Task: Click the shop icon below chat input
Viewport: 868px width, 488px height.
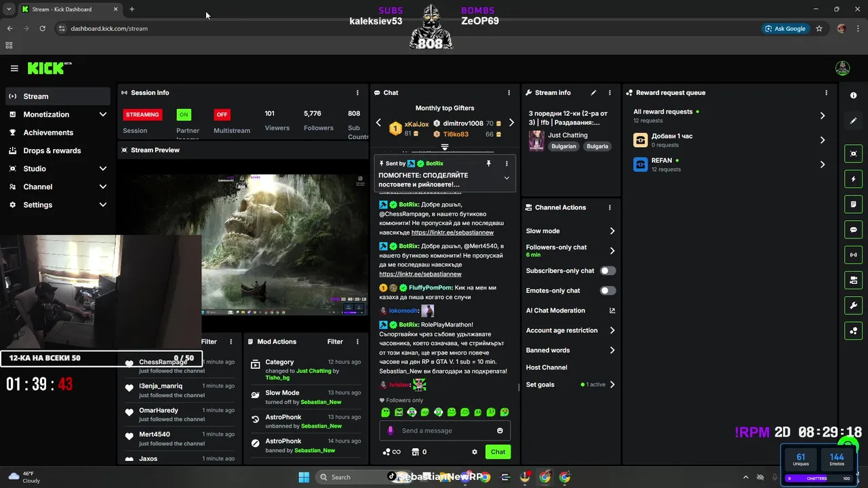Action: [x=415, y=452]
